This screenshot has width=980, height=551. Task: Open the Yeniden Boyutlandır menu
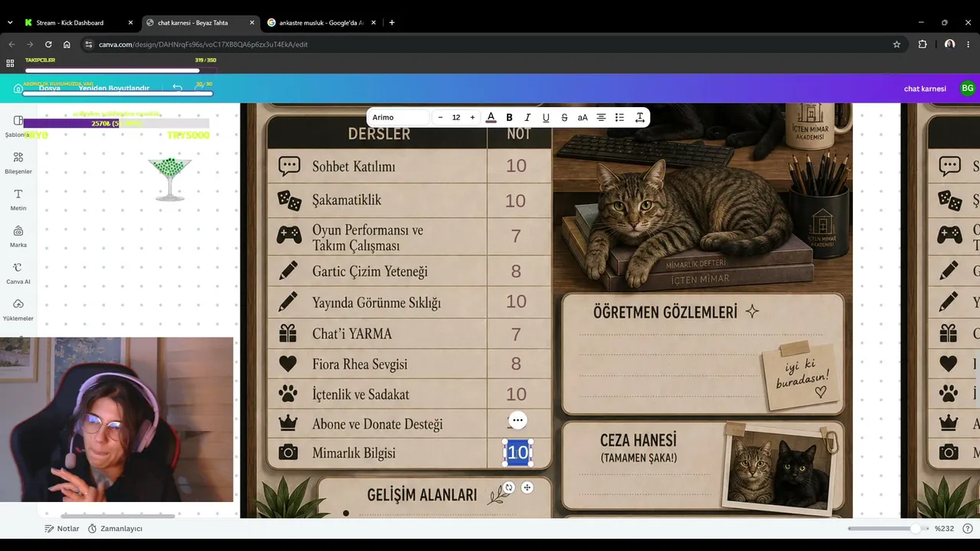[114, 89]
